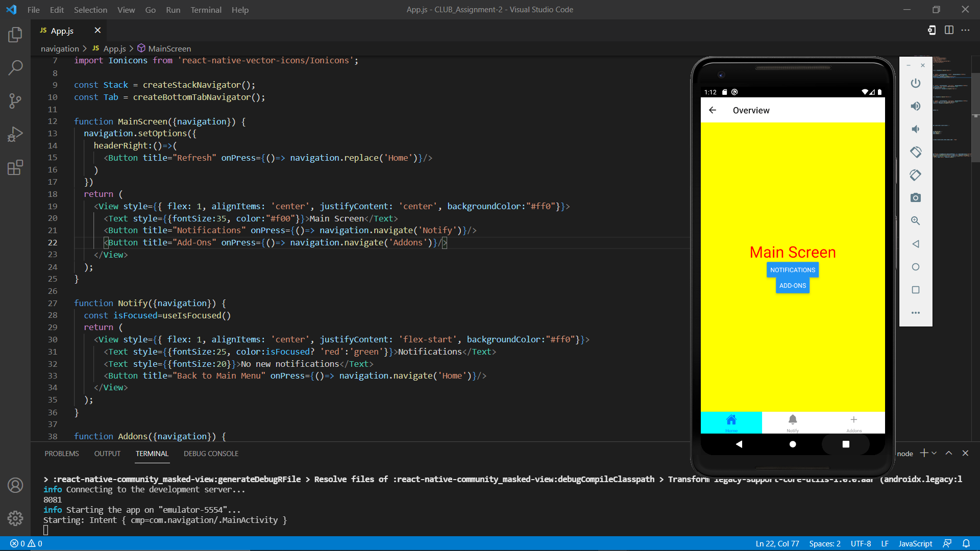The image size is (980, 551).
Task: Open the Terminal menu
Action: pos(206,10)
